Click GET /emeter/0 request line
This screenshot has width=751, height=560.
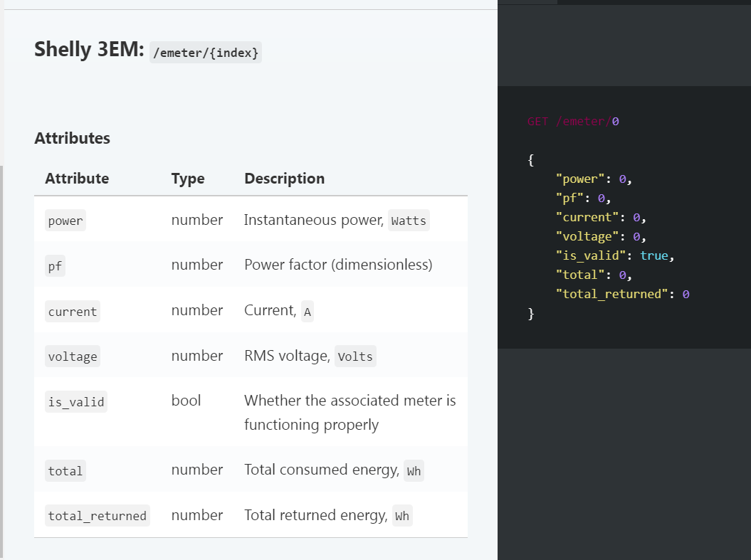pos(573,121)
